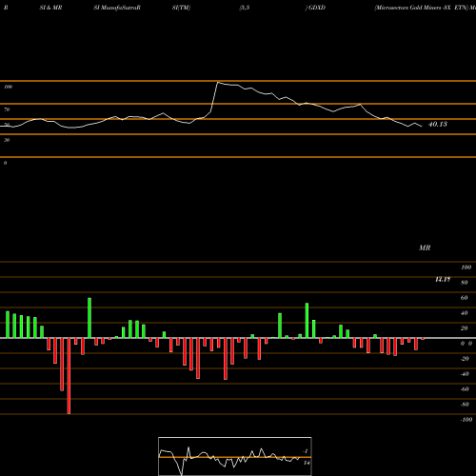Click the '100' label on upper RSI panel
The image size is (476, 476).
(x=8, y=87)
